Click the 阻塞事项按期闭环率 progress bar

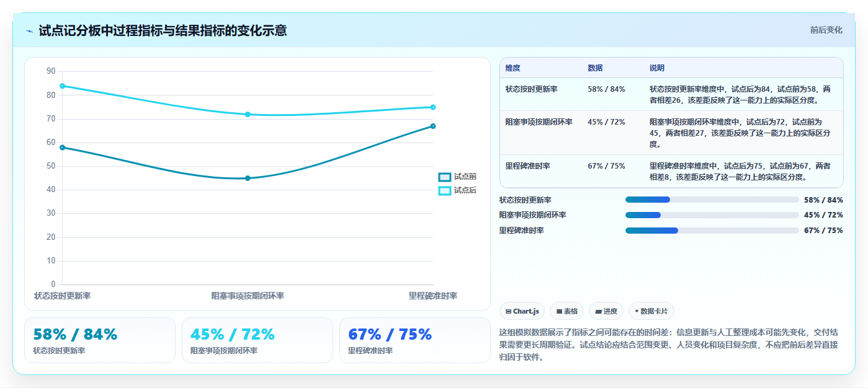click(712, 215)
